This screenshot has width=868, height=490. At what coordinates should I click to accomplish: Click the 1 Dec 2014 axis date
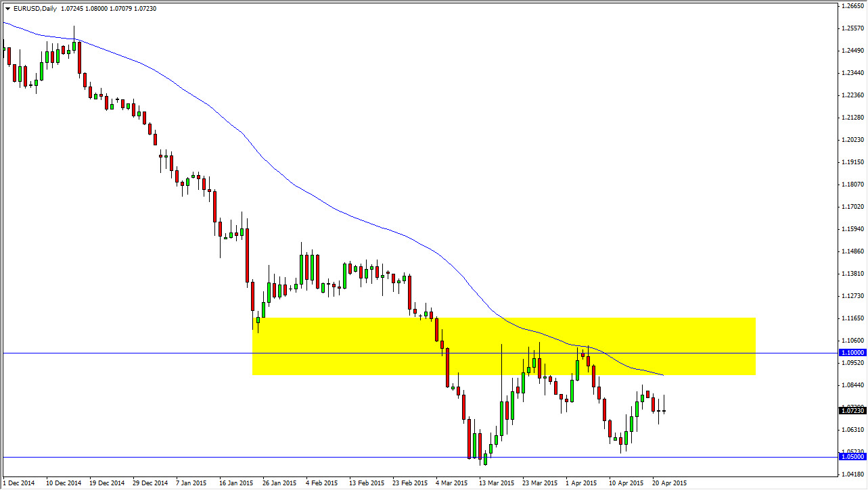pos(18,484)
